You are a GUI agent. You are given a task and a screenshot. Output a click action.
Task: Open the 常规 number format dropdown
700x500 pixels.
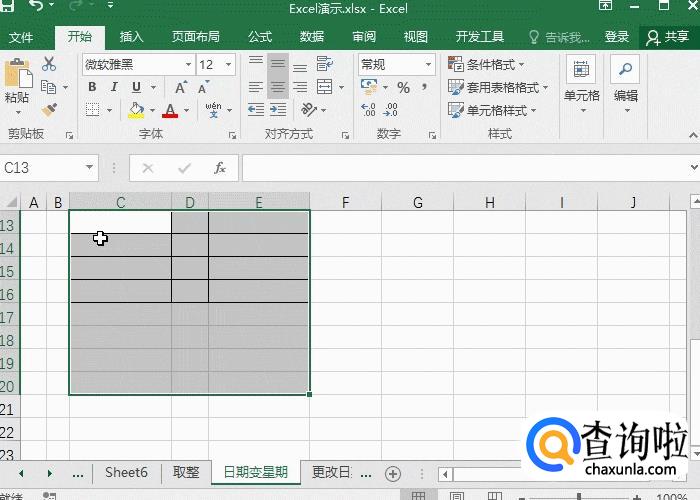[428, 65]
